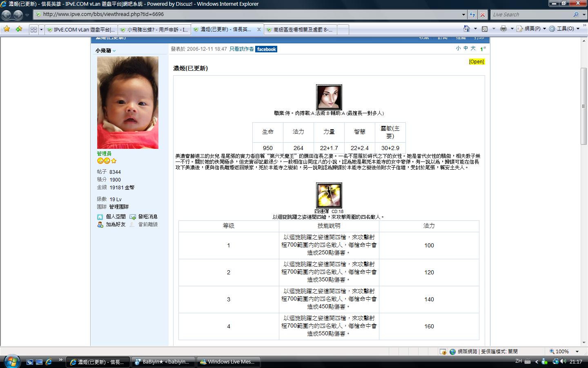Click the Print icon in command bar
Screen dimensions: 588x368
(x=503, y=29)
